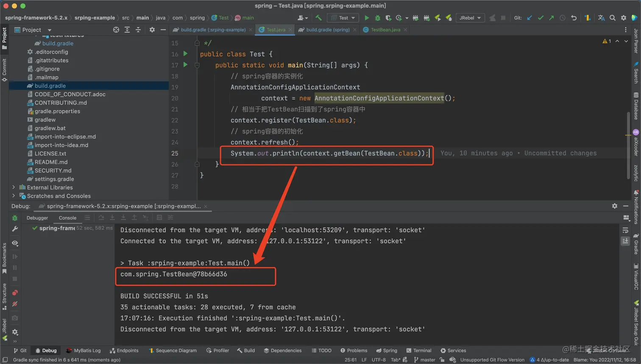Click UTF-8 encoding in status bar
Image resolution: width=641 pixels, height=364 pixels.
pos(379,360)
